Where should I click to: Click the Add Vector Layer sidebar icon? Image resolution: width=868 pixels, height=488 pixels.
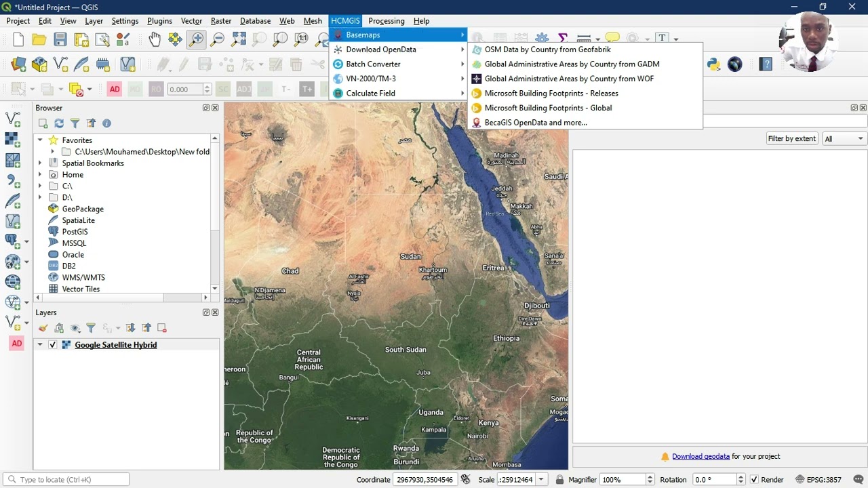point(12,119)
